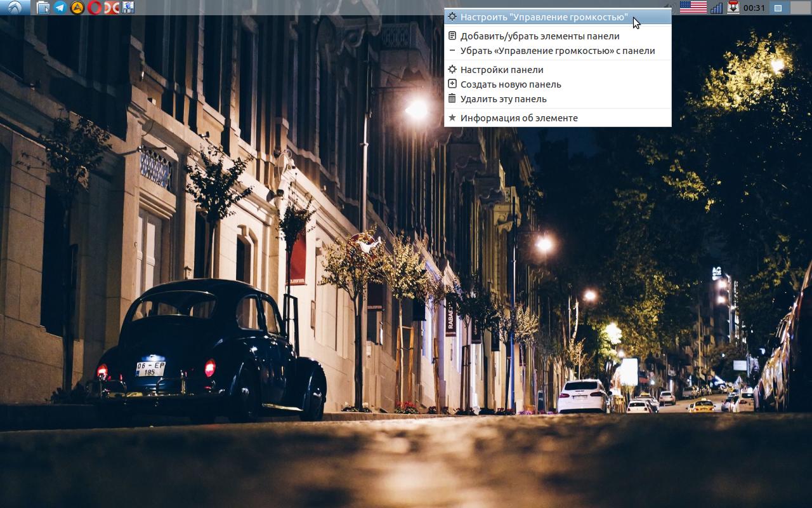Select Добавить/убрать элементы панели
This screenshot has height=508, width=812.
(558, 36)
